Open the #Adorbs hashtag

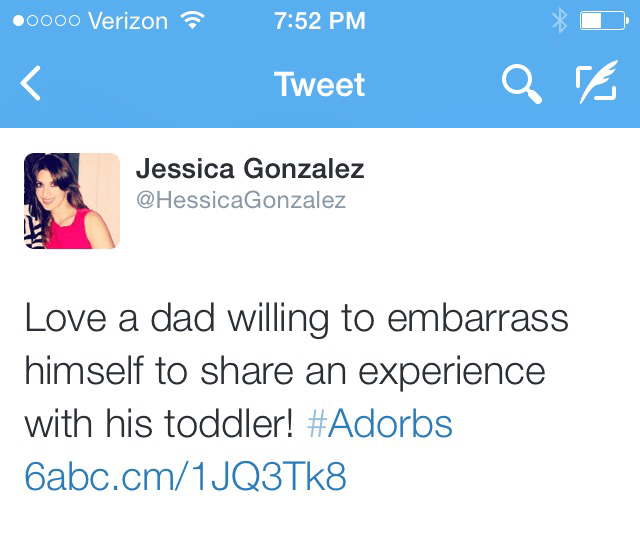[x=380, y=424]
